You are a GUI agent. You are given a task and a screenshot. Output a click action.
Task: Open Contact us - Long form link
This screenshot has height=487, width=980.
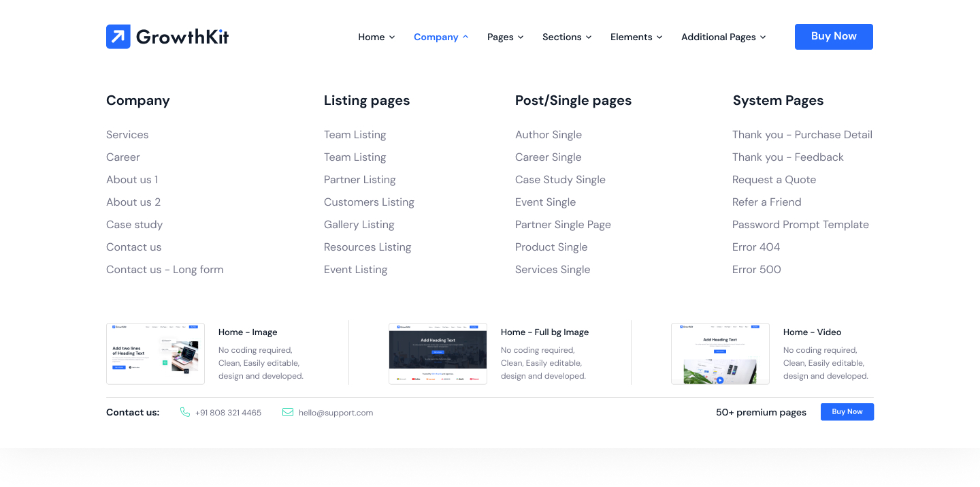click(165, 270)
